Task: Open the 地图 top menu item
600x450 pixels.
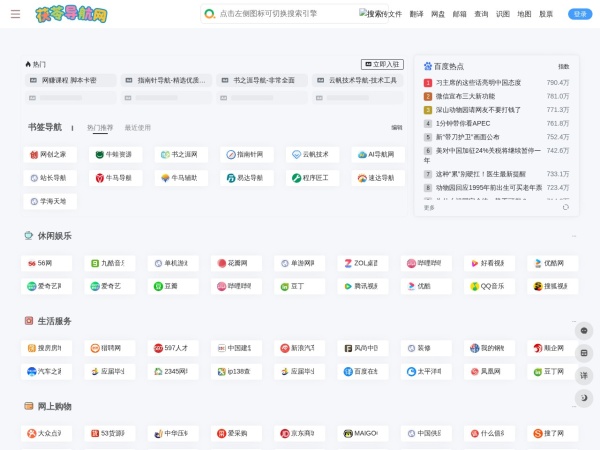Action: point(524,14)
